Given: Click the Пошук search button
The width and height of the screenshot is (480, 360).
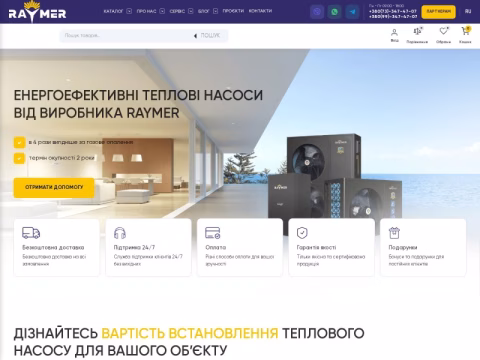Looking at the screenshot, I should pos(207,35).
